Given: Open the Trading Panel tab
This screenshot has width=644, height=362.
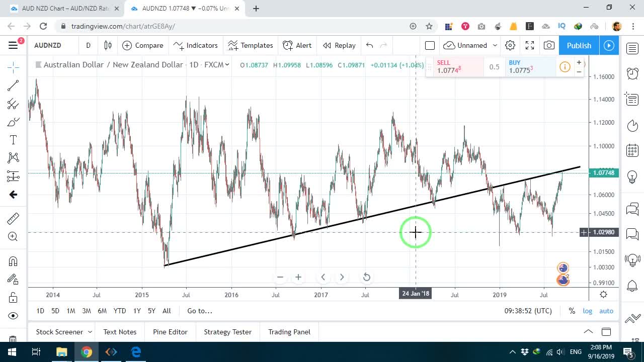Looking at the screenshot, I should pos(289,332).
